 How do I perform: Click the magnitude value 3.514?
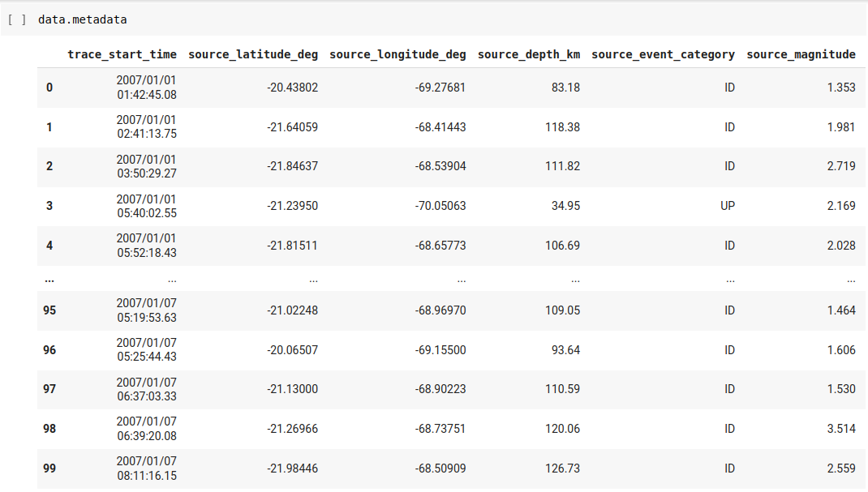tap(841, 429)
